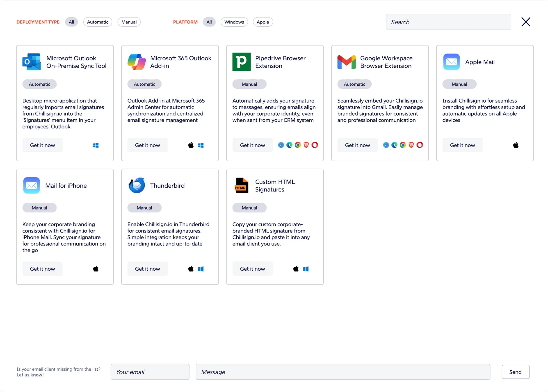Viewport: 548px width, 392px height.
Task: Click the Microsoft Outlook logo icon
Action: point(31,62)
